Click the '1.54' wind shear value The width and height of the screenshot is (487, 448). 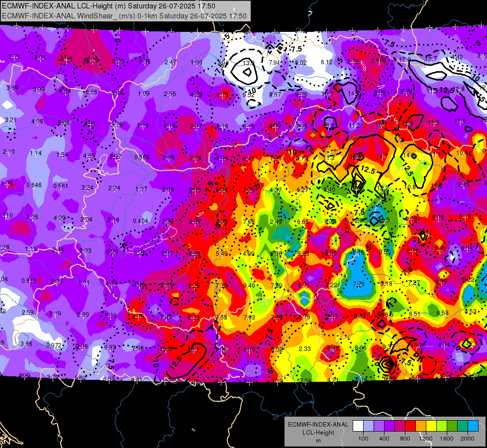(x=62, y=154)
